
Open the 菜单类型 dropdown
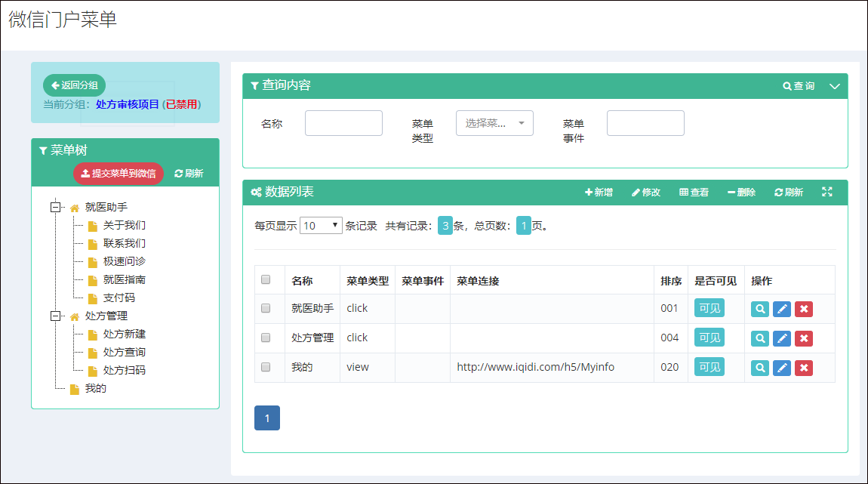[494, 123]
